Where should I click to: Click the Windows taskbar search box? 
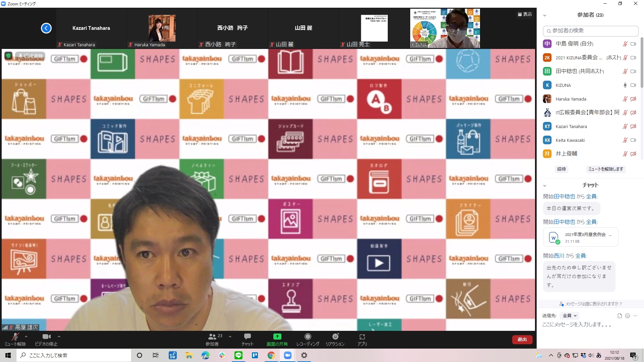[x=74, y=355]
